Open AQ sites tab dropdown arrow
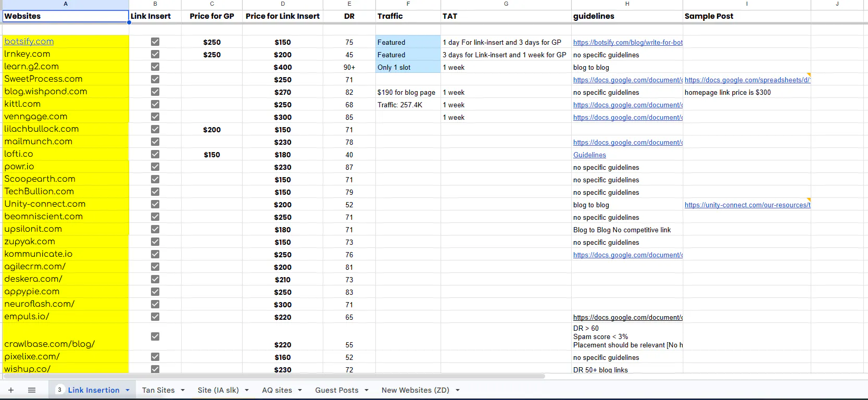Viewport: 868px width, 400px height. (300, 390)
